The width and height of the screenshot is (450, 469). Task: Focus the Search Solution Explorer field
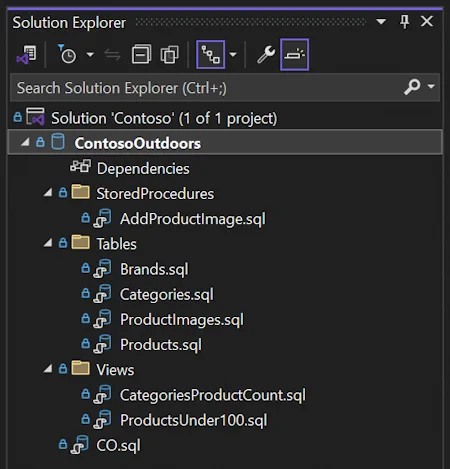(225, 88)
